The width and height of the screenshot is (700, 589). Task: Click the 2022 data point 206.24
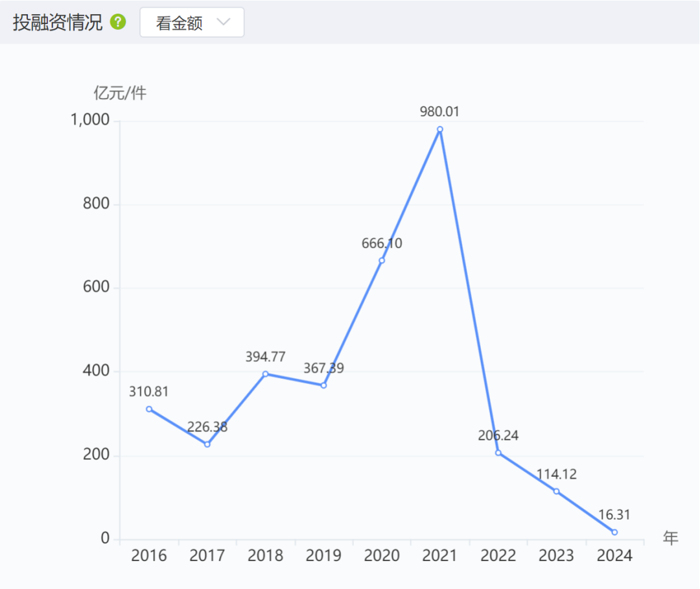click(x=498, y=453)
